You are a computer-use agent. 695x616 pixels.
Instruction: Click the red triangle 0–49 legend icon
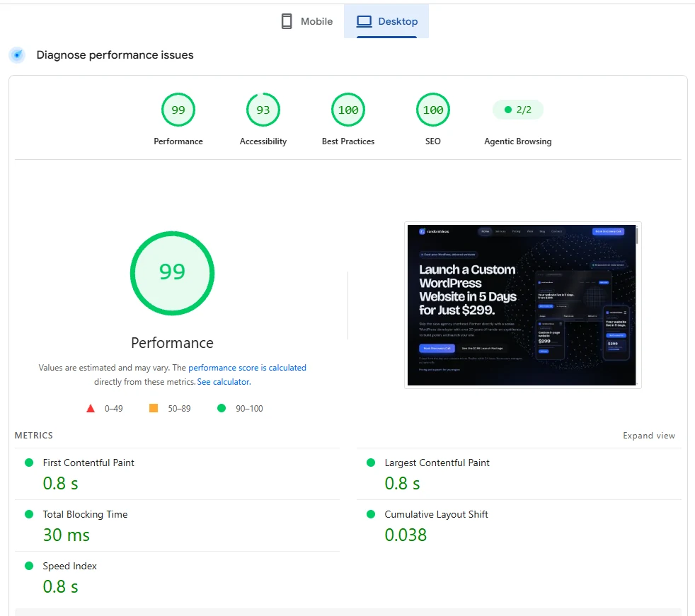click(x=91, y=408)
